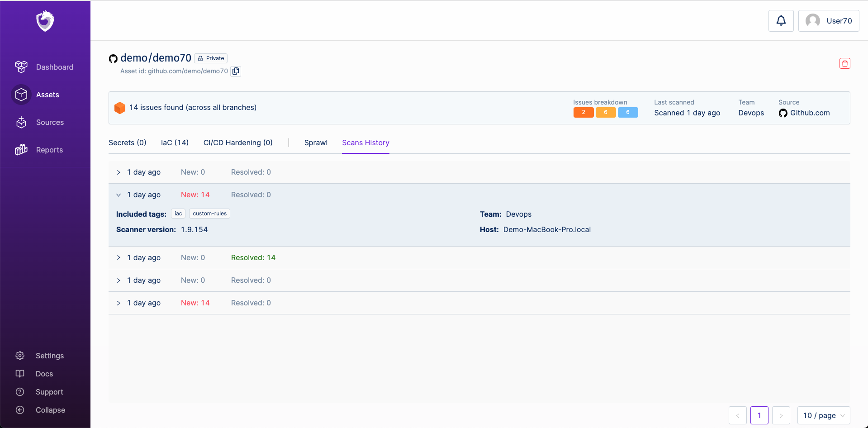Click the Private visibility badge
The width and height of the screenshot is (868, 428).
[x=211, y=58]
